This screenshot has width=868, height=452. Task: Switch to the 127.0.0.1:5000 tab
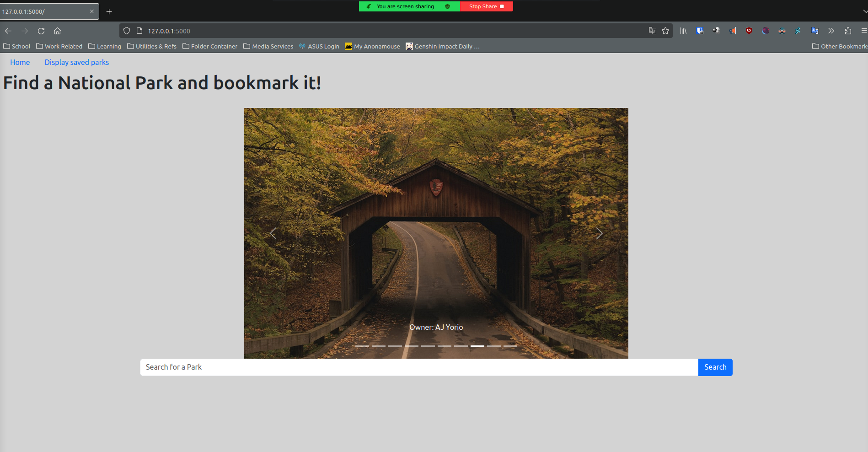[46, 11]
